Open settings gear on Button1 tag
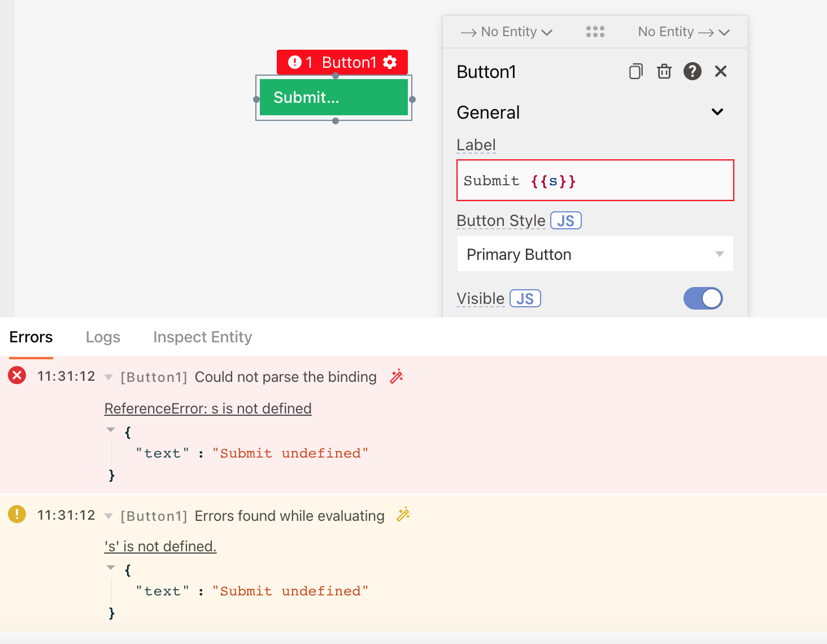 coord(390,62)
